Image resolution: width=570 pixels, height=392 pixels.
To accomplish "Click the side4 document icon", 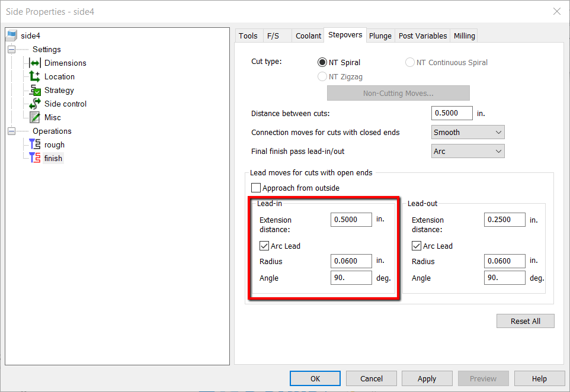I will 11,36.
